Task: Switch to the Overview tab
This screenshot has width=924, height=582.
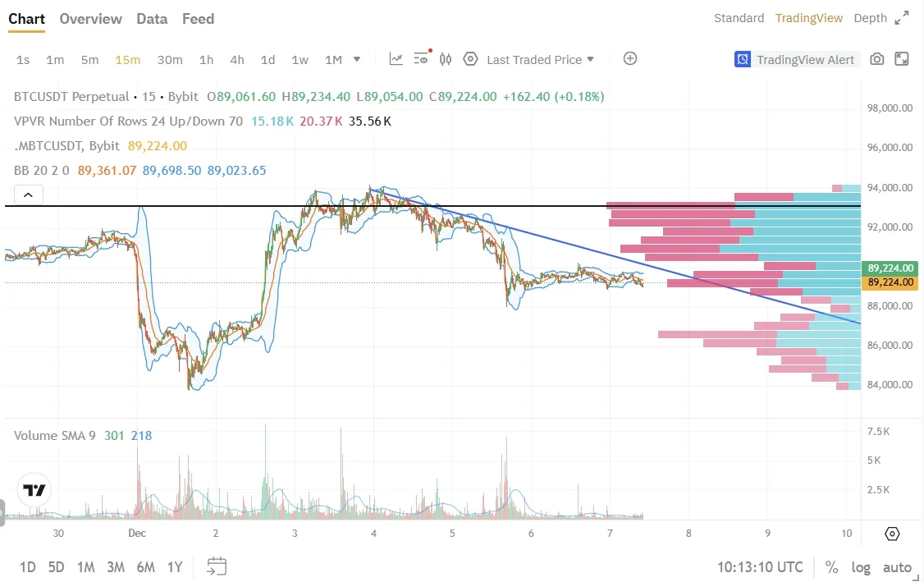Action: pos(90,19)
